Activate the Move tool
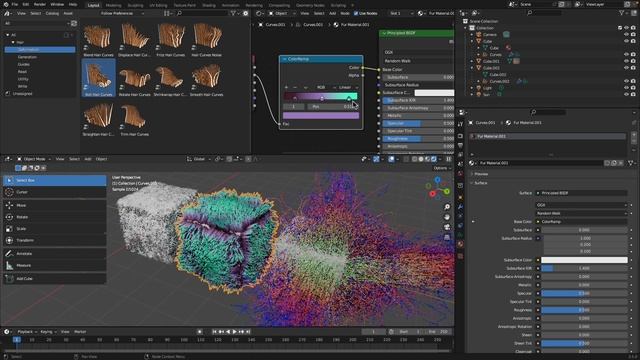The height and width of the screenshot is (360, 640). pos(55,205)
